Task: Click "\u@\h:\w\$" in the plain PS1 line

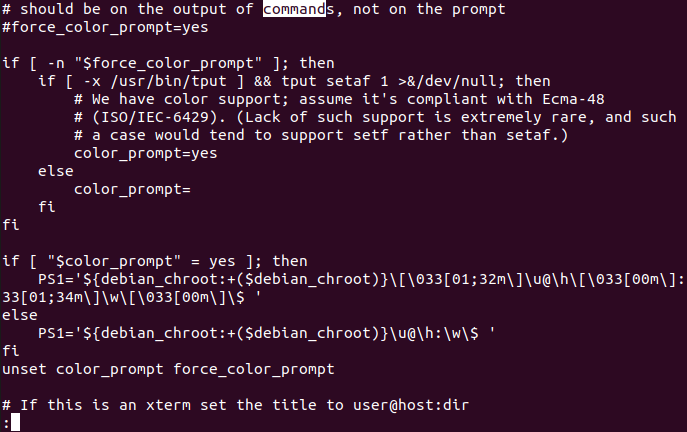Action: [433, 333]
